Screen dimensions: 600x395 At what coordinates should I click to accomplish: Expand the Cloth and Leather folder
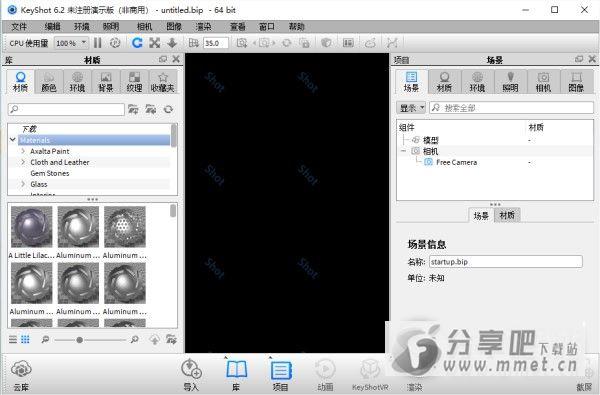[23, 162]
